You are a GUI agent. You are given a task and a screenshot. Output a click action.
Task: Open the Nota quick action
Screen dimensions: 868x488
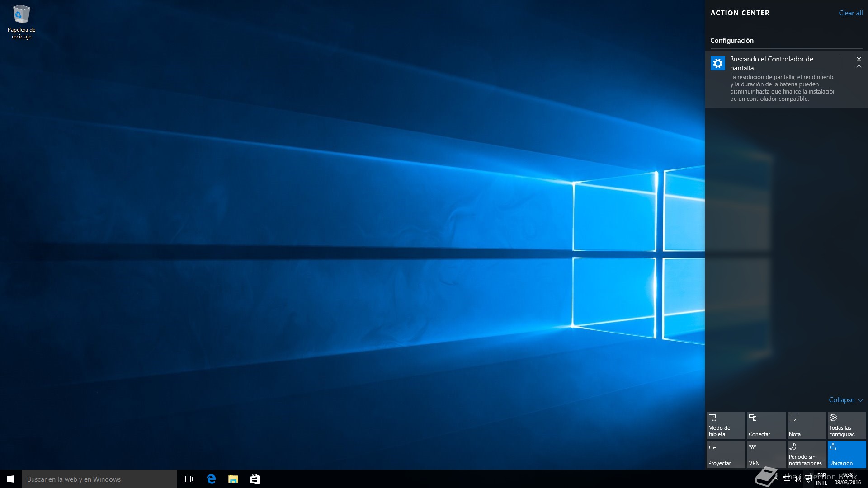tap(806, 425)
